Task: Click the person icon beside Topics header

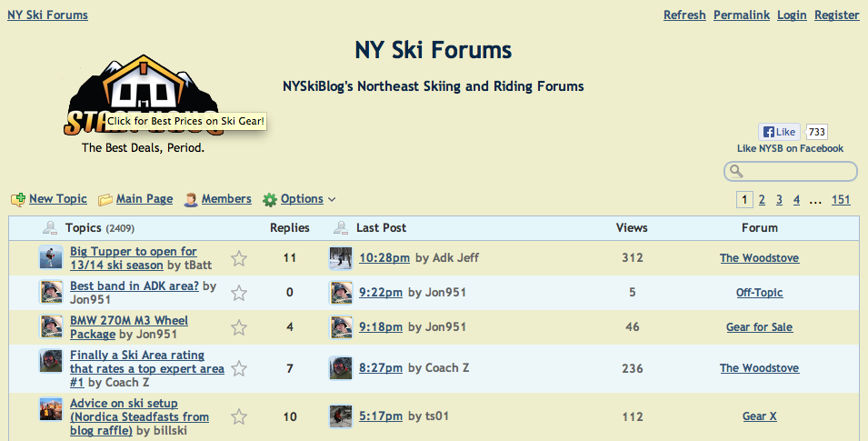Action: 50,227
